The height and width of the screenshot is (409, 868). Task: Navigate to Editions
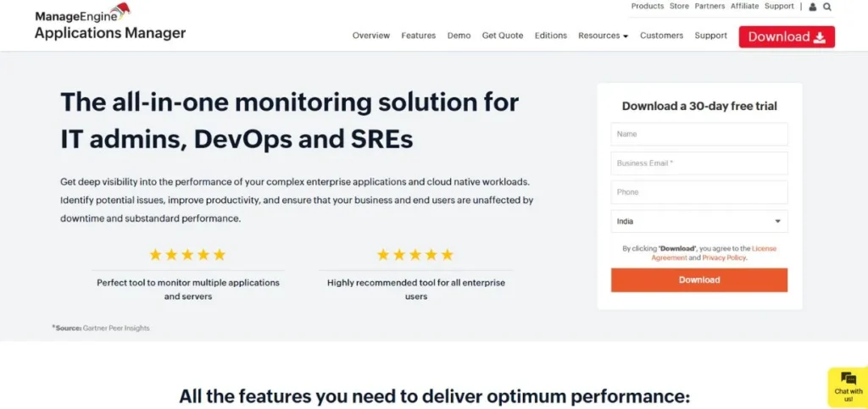point(550,36)
